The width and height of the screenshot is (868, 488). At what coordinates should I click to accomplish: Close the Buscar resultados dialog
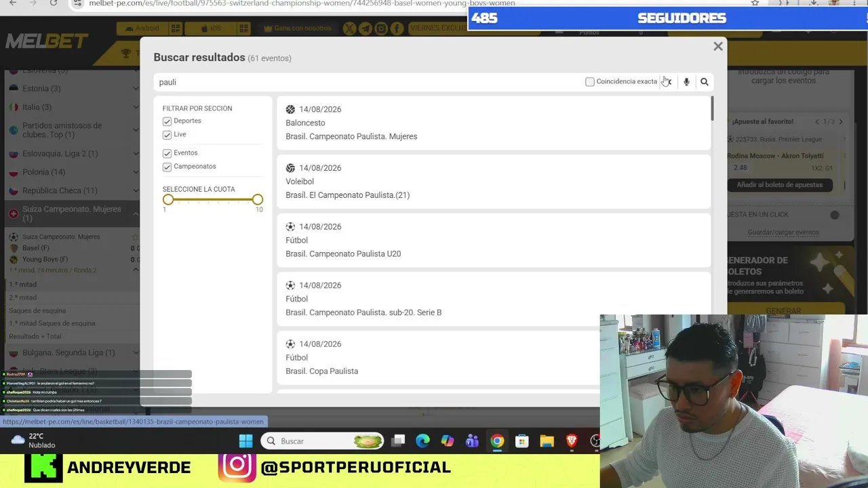(x=718, y=46)
